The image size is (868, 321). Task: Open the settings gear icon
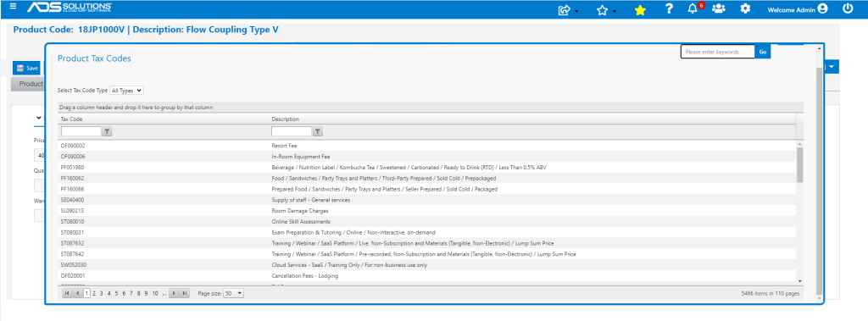746,8
